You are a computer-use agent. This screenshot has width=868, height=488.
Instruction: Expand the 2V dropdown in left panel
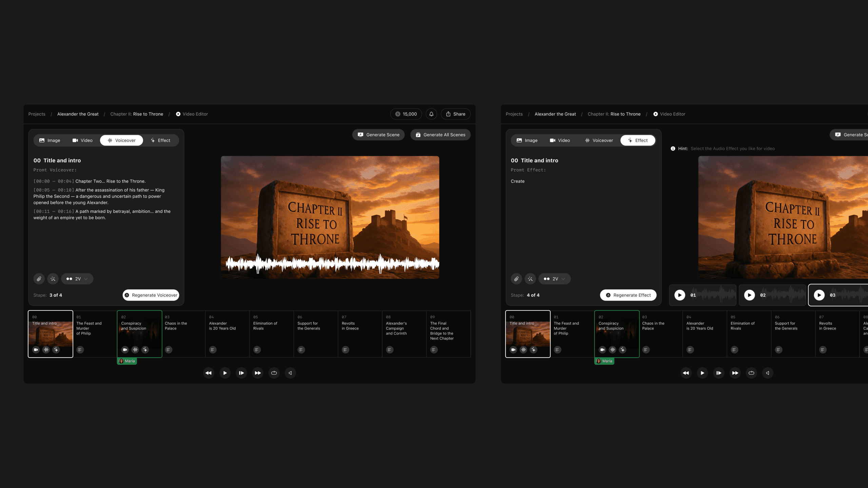[77, 279]
